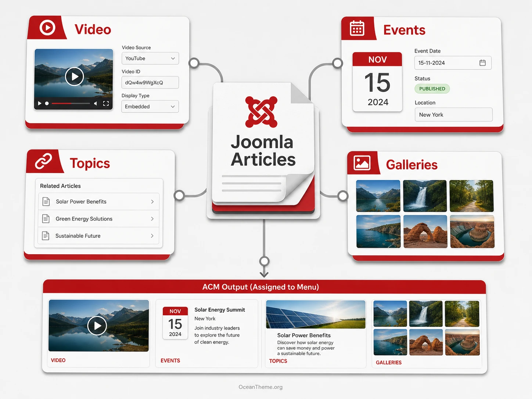Open the horseshoe canyon thumbnail in Galleries panel

pyautogui.click(x=472, y=231)
